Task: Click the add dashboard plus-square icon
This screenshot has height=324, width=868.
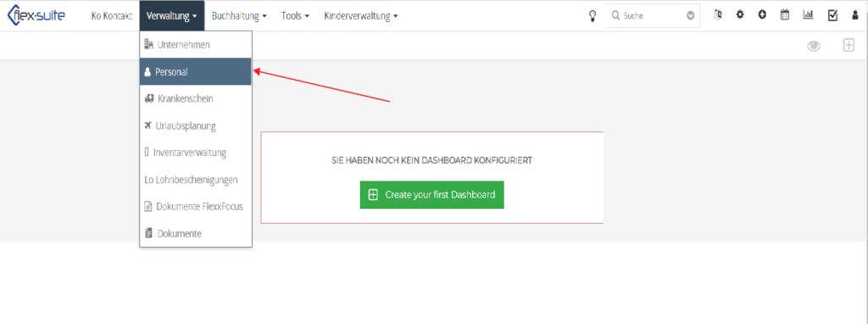Action: (x=849, y=46)
